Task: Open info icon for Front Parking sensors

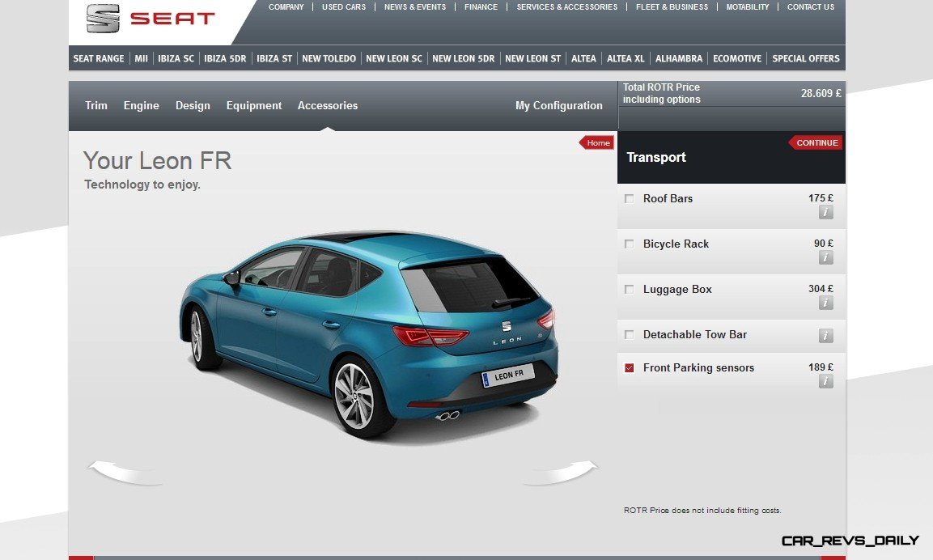Action: click(825, 381)
